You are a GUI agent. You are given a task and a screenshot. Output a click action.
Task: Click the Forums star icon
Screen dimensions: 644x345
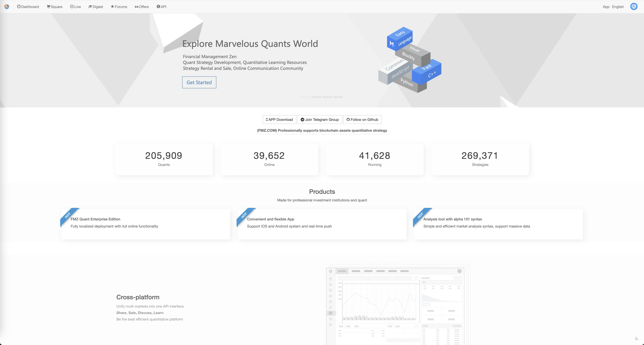point(112,6)
